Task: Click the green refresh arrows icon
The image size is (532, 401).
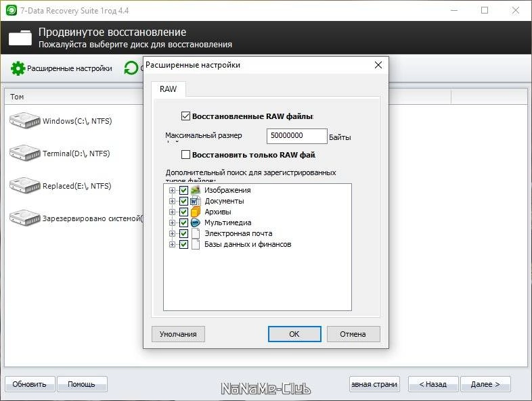Action: tap(131, 68)
